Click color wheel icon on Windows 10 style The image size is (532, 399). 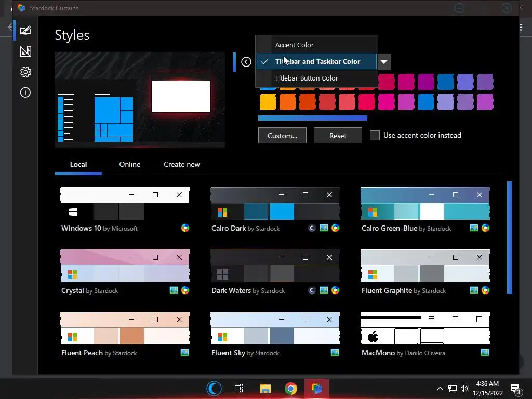click(x=185, y=228)
